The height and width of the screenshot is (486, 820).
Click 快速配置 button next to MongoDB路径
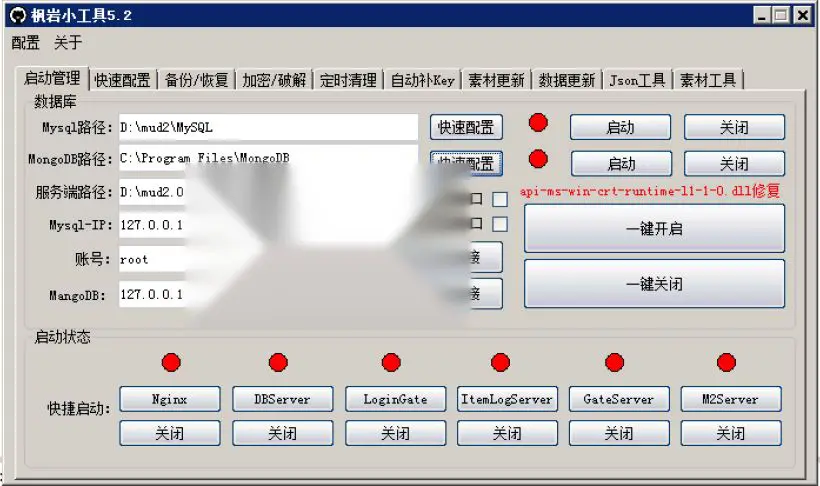pos(466,163)
